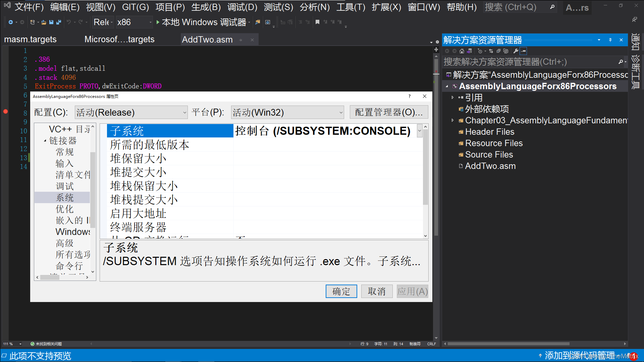Collapse the 链接器 tree node
The height and width of the screenshot is (362, 644).
coord(45,141)
